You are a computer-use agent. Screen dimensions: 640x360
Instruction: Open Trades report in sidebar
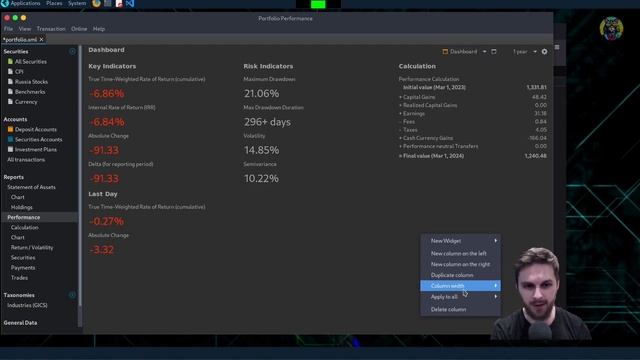(19, 278)
